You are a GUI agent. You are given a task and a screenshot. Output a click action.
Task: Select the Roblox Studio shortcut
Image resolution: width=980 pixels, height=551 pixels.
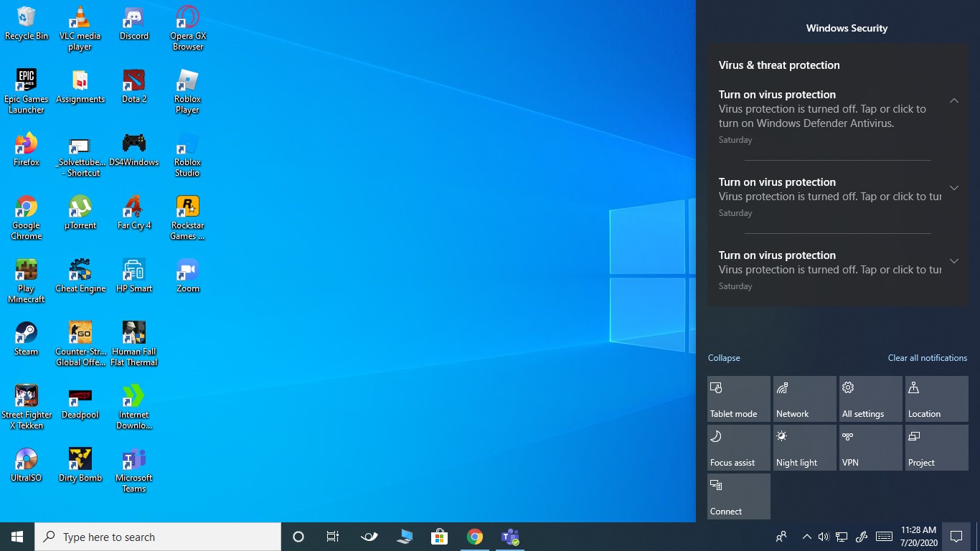187,155
